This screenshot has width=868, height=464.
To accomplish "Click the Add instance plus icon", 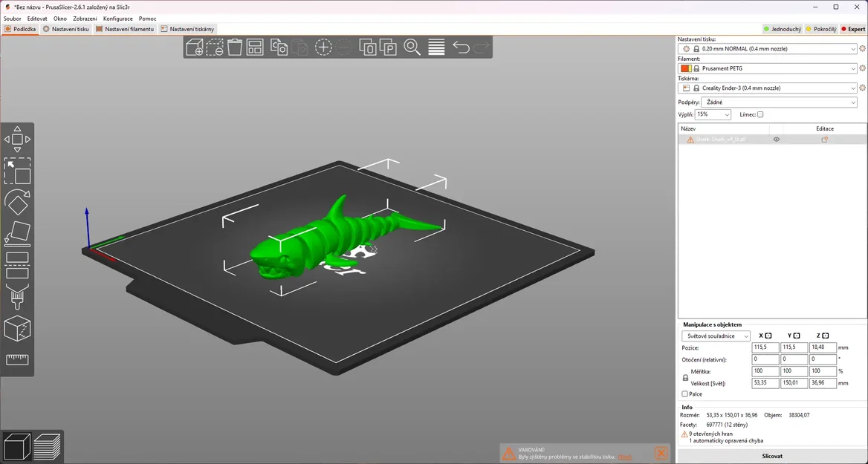I will click(x=323, y=48).
